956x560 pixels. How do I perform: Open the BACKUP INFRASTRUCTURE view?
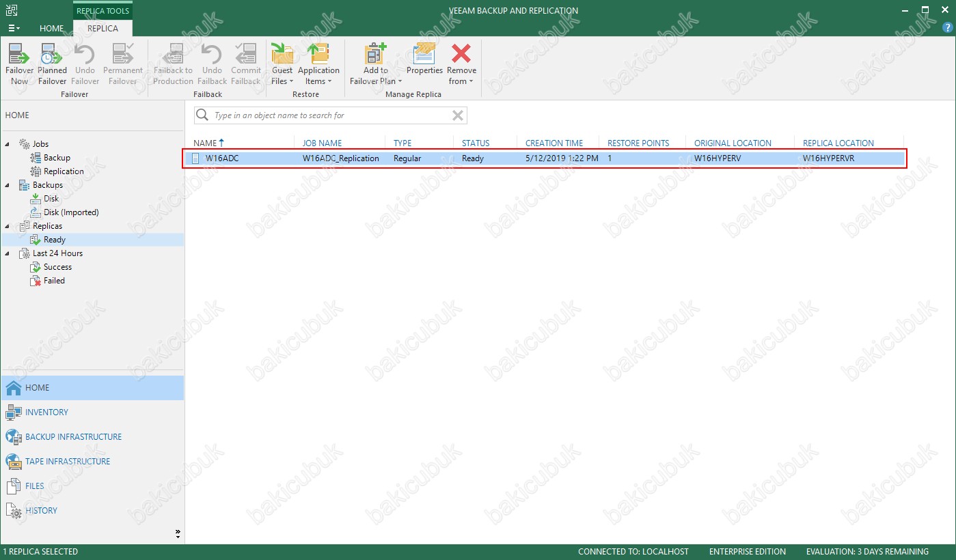pos(92,437)
